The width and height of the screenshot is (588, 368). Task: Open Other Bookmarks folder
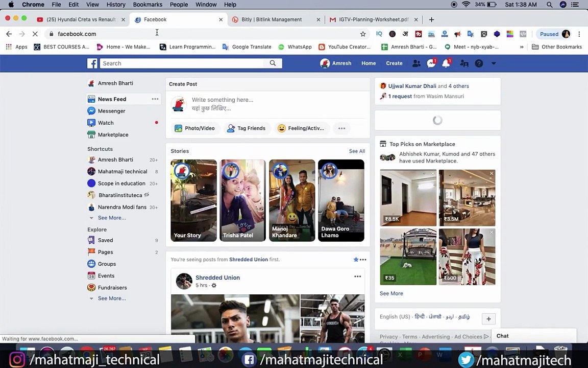(x=557, y=47)
